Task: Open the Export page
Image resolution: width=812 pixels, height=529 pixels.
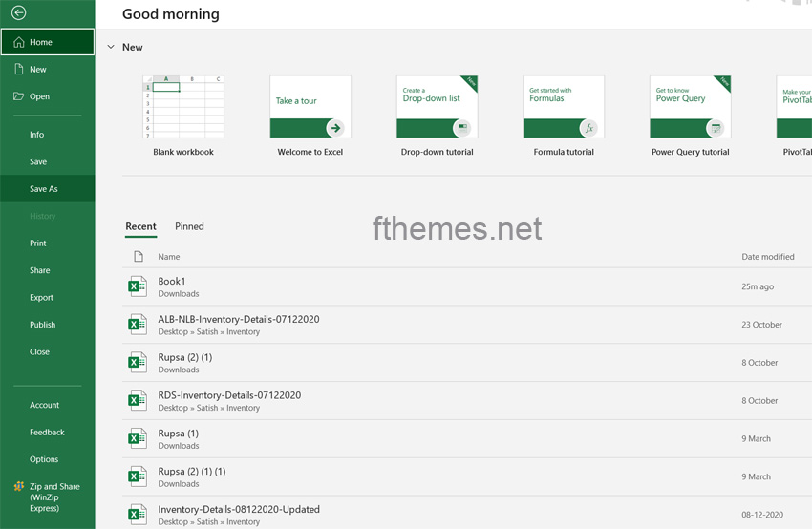Action: [x=47, y=297]
